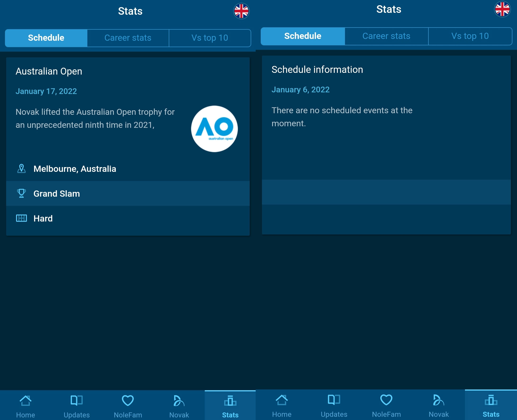Click the Australian Open card title
Viewport: 517px width, 420px height.
point(49,71)
